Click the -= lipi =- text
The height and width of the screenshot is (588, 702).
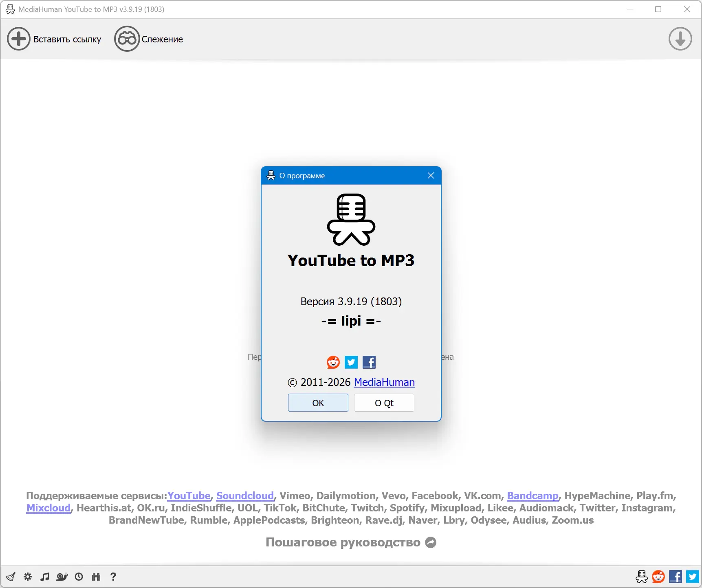click(351, 321)
